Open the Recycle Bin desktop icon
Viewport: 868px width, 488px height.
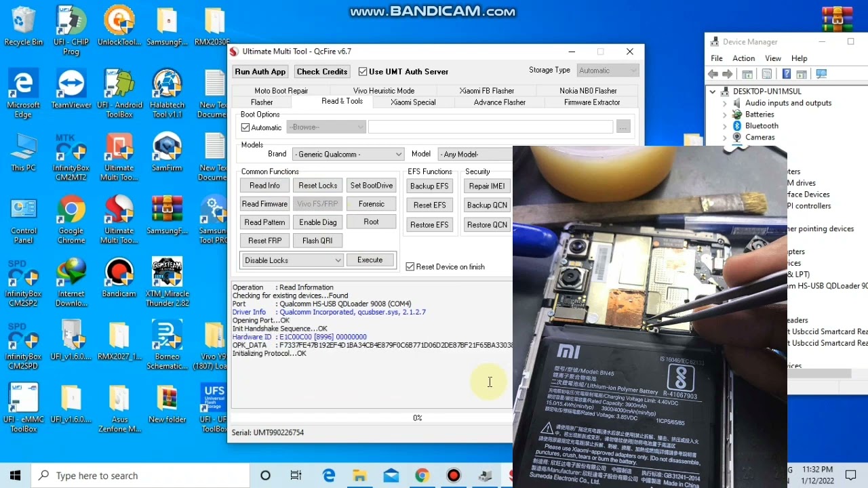coord(23,27)
